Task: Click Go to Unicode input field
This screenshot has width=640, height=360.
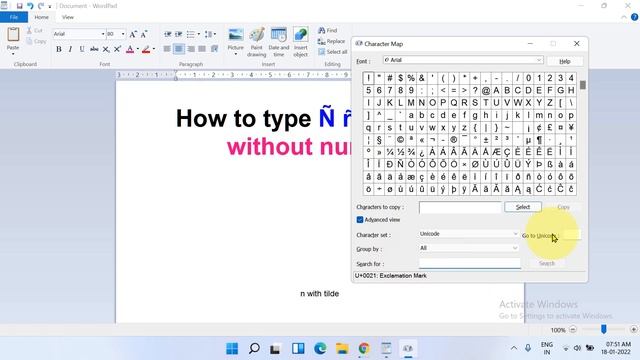Action: (571, 235)
